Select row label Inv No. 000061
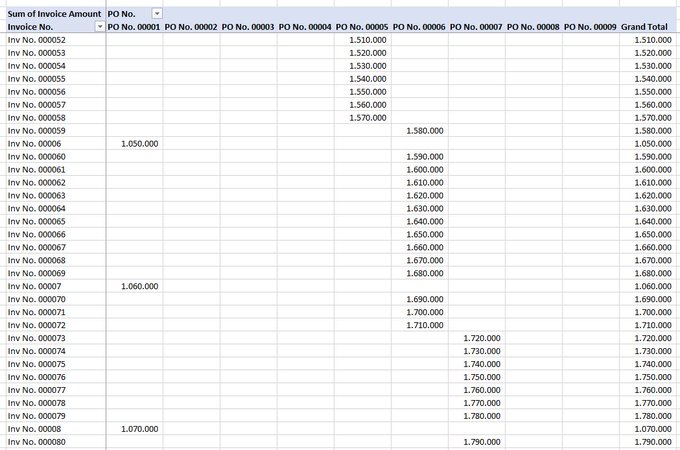This screenshot has width=680, height=450. click(36, 170)
